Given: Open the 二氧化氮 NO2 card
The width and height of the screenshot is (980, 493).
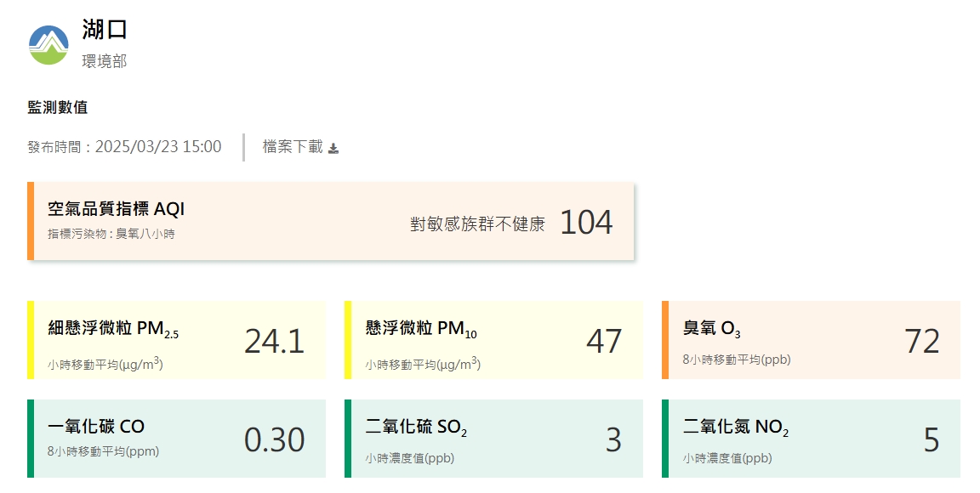Looking at the screenshot, I should [x=812, y=439].
